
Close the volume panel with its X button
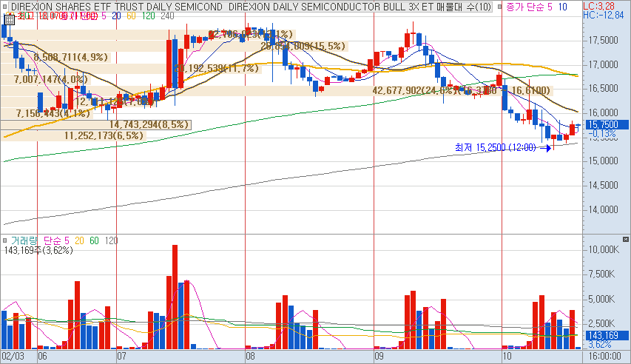[x=625, y=239]
